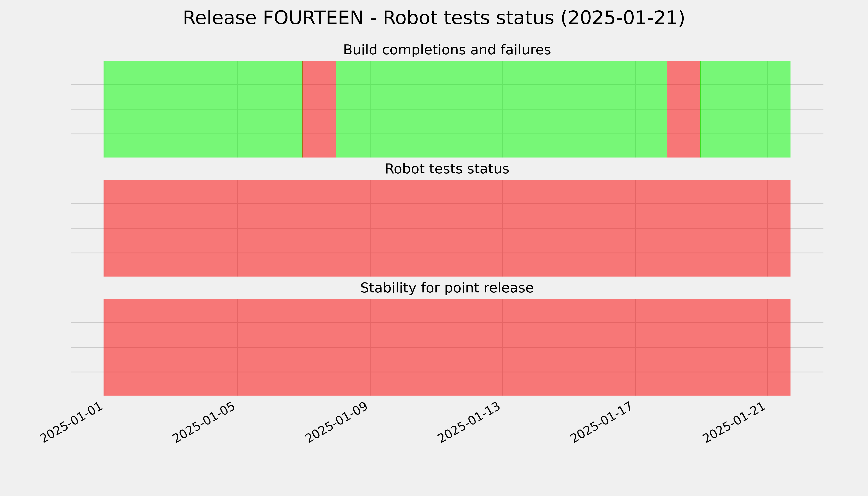Click the 2025-01-05 x-axis date label
The width and height of the screenshot is (868, 496).
[204, 422]
